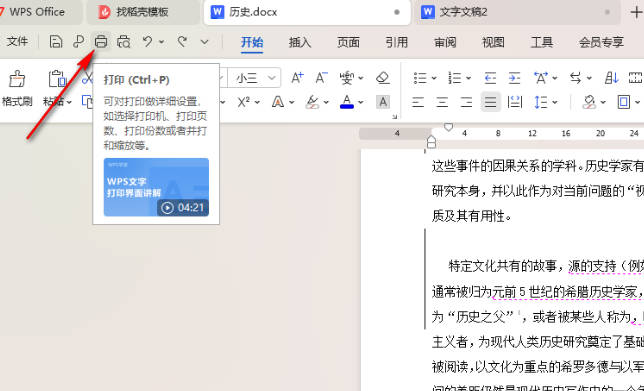
Task: Open the Highlight color dropdown arrow
Action: pos(326,102)
